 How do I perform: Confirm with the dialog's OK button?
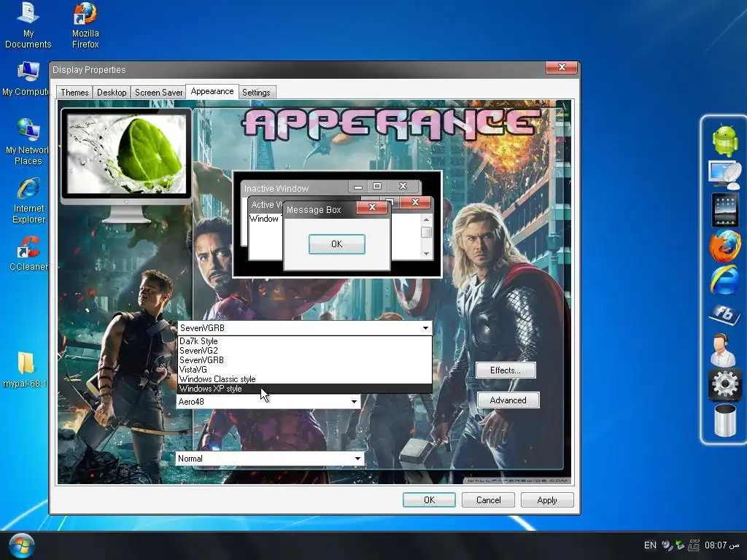429,500
